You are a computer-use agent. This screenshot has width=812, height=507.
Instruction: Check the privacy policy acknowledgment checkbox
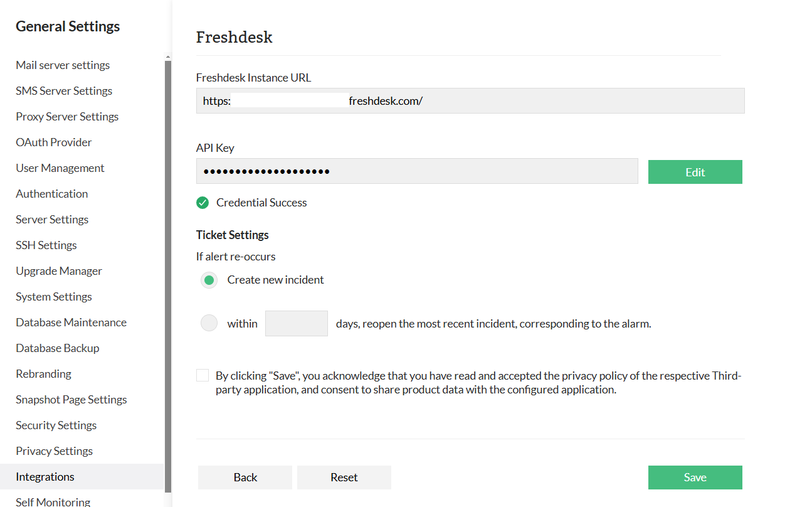203,375
